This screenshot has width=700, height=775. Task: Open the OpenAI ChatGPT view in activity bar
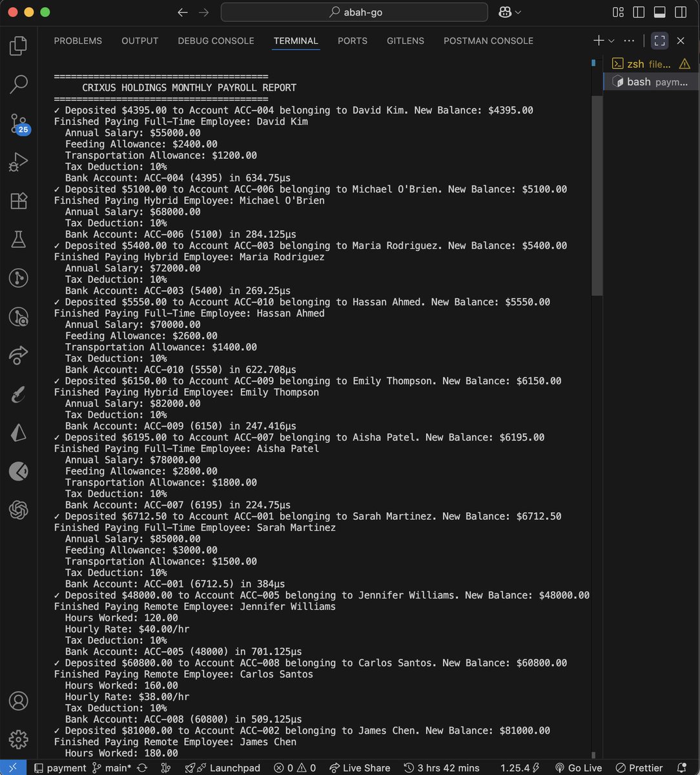18,510
